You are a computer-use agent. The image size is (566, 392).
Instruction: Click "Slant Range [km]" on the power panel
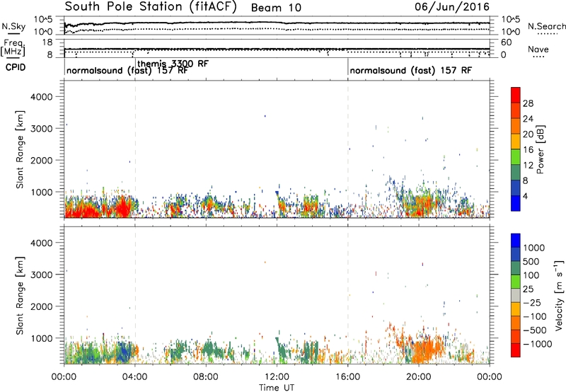[x=20, y=149]
